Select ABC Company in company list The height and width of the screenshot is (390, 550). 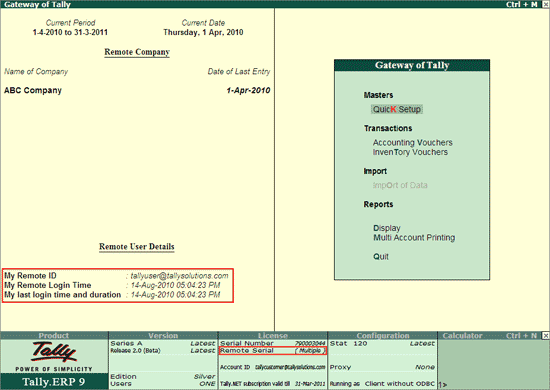coord(33,90)
